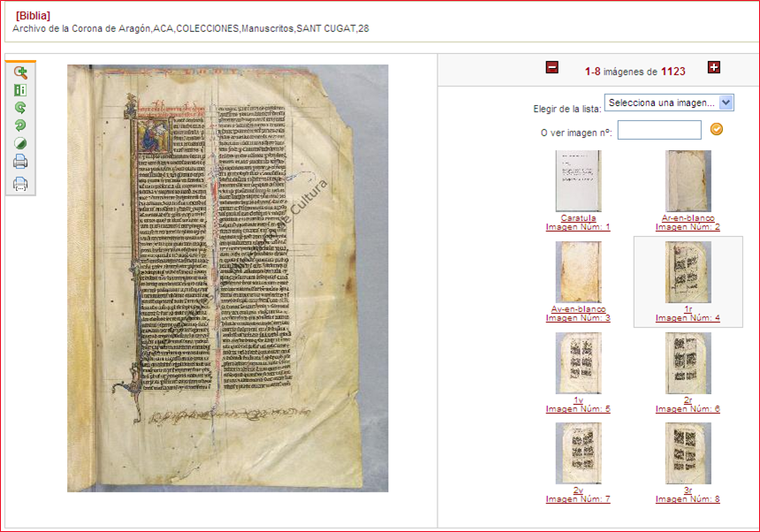Screen dimensions: 760x532
Task: Follow the 'Caratula Imagen Núm: 1' link
Action: [578, 223]
